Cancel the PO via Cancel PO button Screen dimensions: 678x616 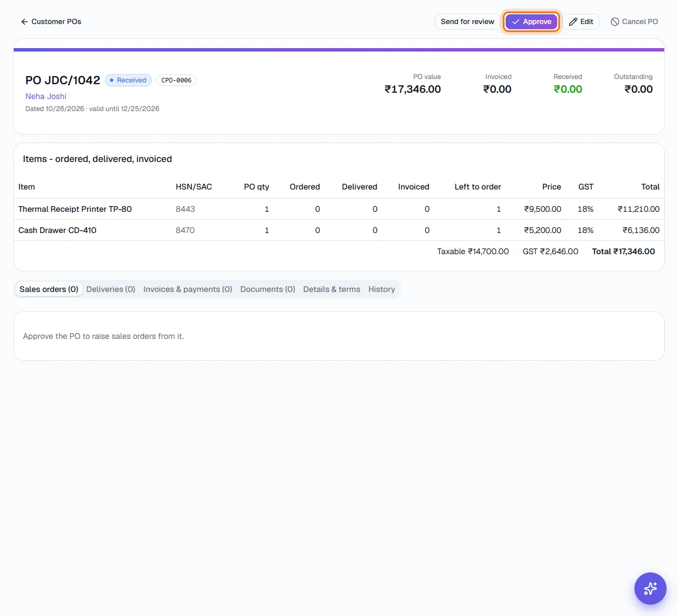click(x=634, y=22)
